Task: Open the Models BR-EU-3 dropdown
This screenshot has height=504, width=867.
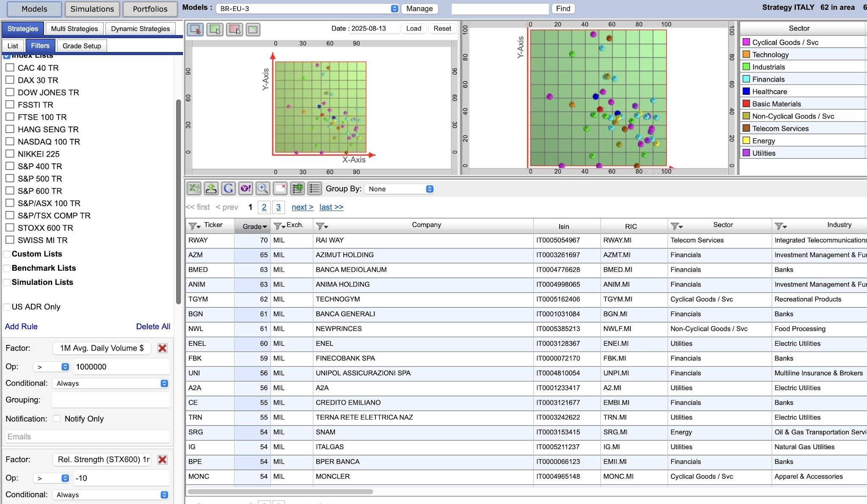Action: [x=307, y=8]
